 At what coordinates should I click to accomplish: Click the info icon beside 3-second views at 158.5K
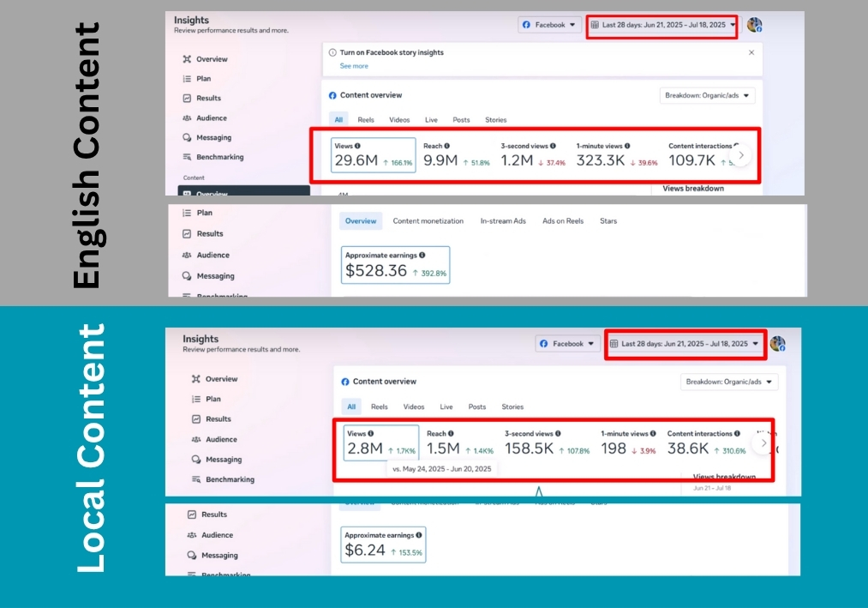558,433
